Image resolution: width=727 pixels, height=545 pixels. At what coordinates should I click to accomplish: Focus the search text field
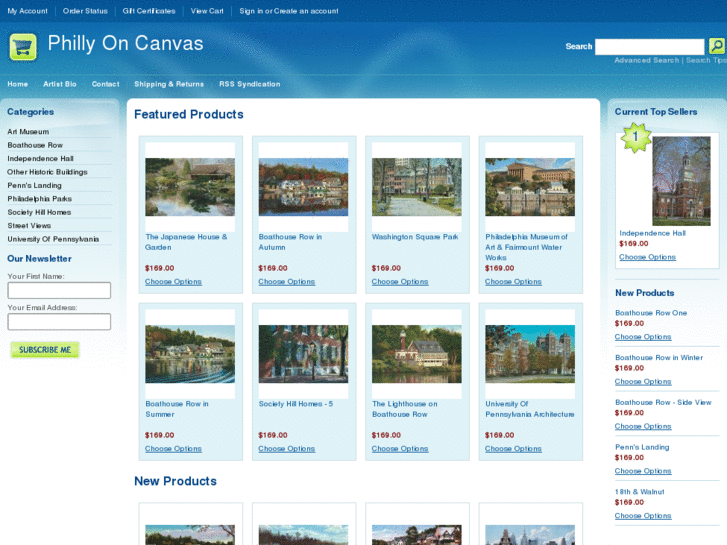click(x=649, y=47)
